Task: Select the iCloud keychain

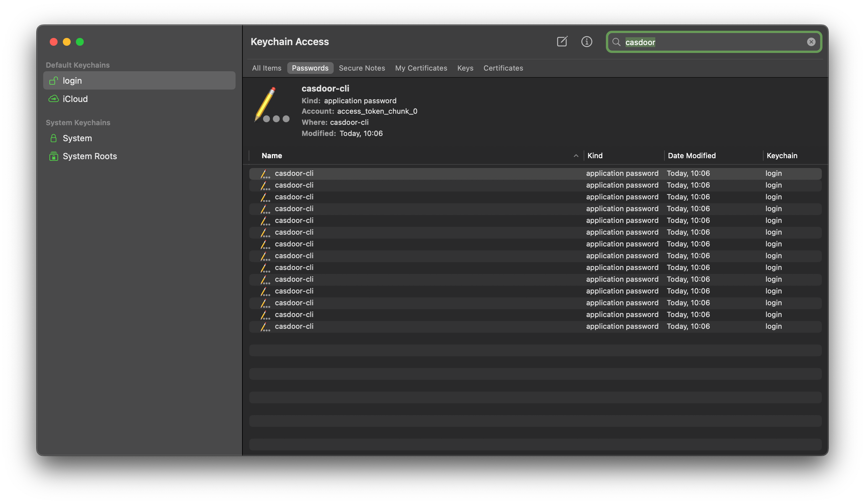Action: point(139,99)
